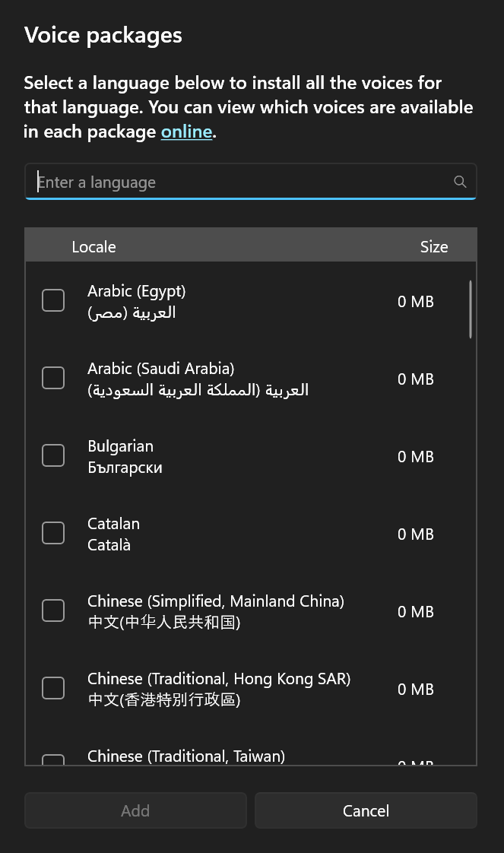Image resolution: width=504 pixels, height=853 pixels.
Task: Click the search magnifier icon
Action: tap(459, 182)
